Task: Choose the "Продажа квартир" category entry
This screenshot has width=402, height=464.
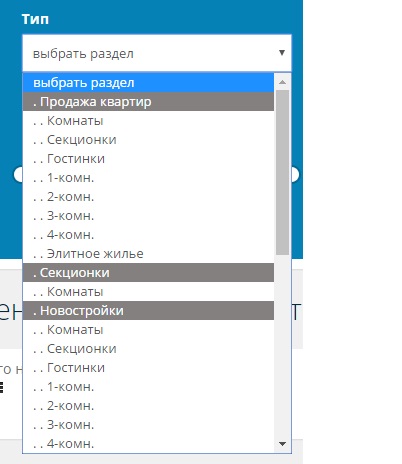Action: (148, 102)
